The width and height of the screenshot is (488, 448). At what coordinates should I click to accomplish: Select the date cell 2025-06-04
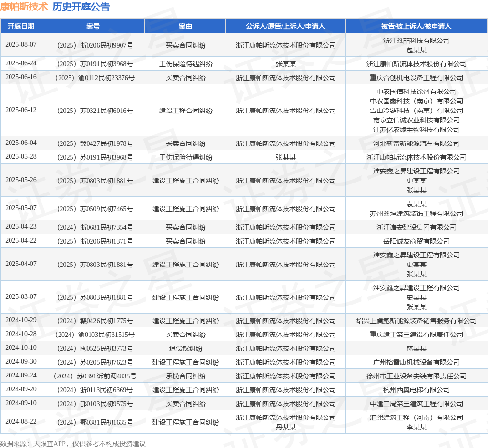(x=21, y=143)
